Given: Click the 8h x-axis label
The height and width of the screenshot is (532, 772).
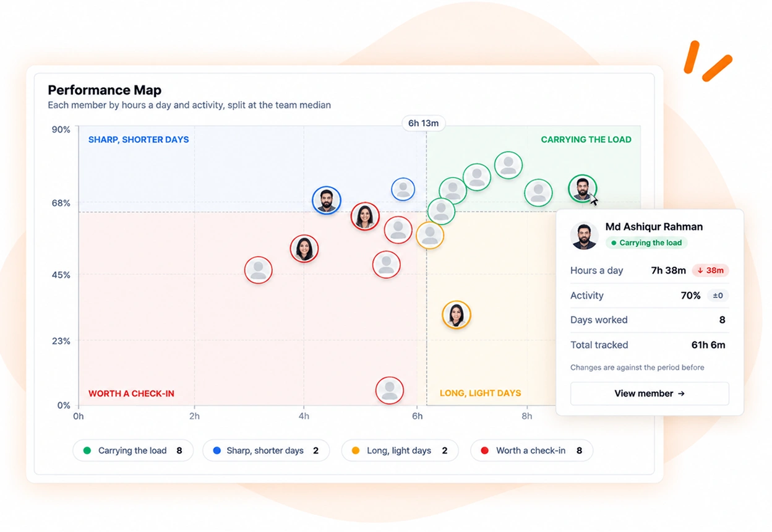Looking at the screenshot, I should tap(526, 416).
